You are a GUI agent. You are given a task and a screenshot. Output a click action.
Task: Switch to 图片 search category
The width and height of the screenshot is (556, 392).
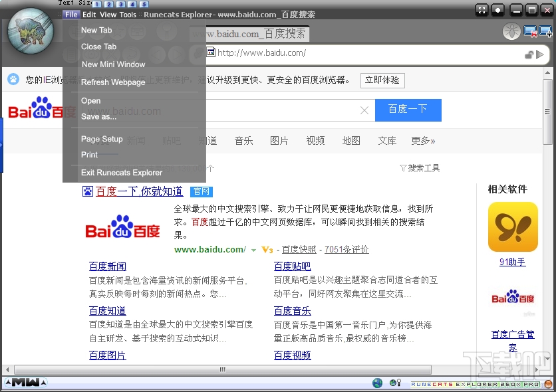pos(279,141)
